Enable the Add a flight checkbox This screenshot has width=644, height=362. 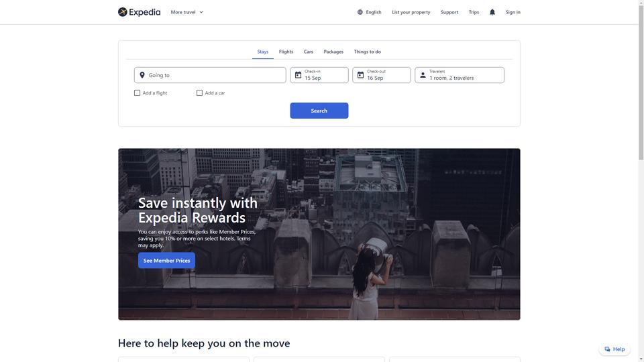(x=137, y=93)
